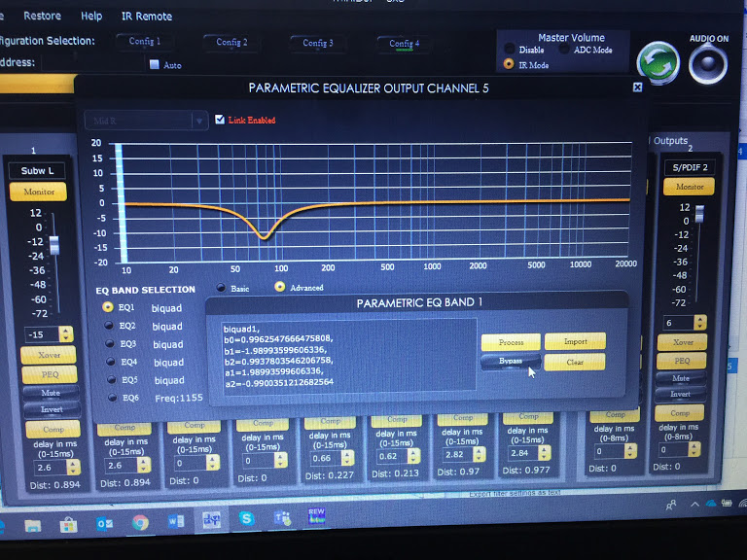This screenshot has width=747, height=560.
Task: Toggle the Link Enabled checkbox
Action: [220, 119]
